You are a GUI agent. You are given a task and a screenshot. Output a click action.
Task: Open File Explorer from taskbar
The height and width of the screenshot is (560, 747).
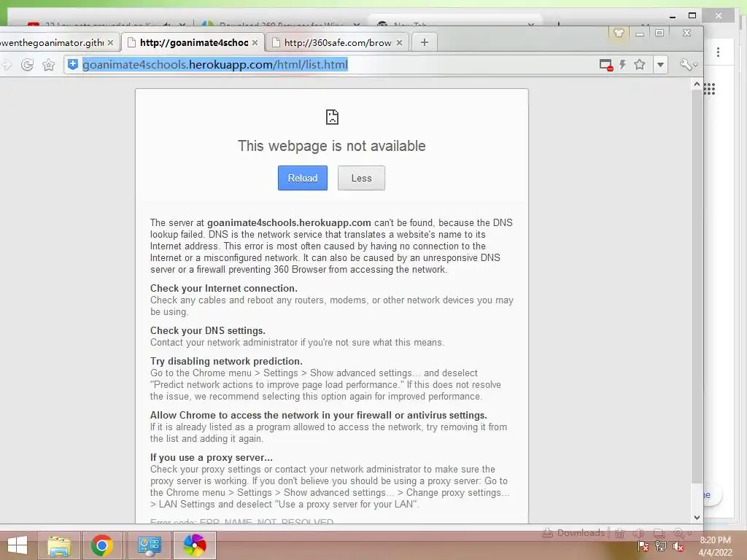point(59,545)
